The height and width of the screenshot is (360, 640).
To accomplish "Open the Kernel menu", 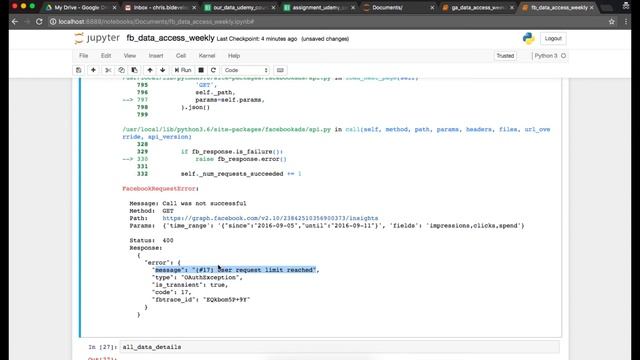I will tap(207, 56).
